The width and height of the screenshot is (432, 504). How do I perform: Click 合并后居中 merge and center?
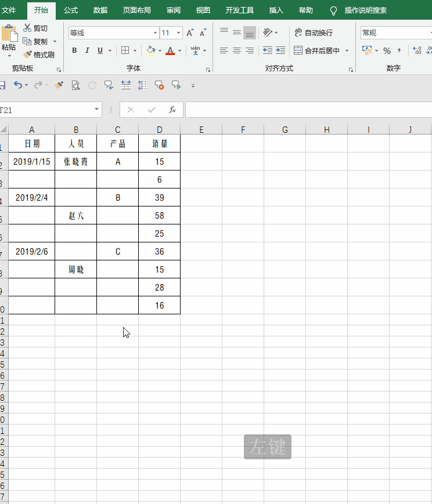coord(317,50)
